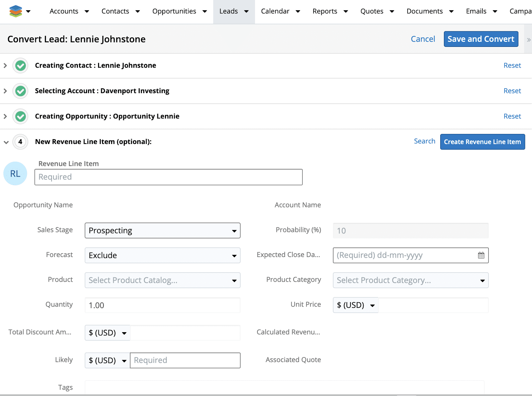Focus the Quantity field
The height and width of the screenshot is (396, 532).
(x=163, y=305)
